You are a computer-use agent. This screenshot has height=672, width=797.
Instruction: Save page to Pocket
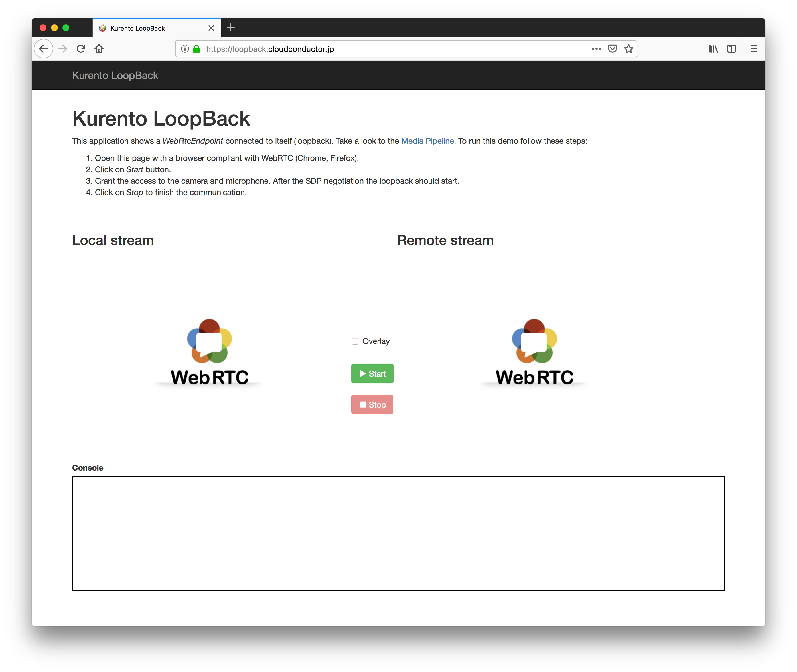(613, 49)
